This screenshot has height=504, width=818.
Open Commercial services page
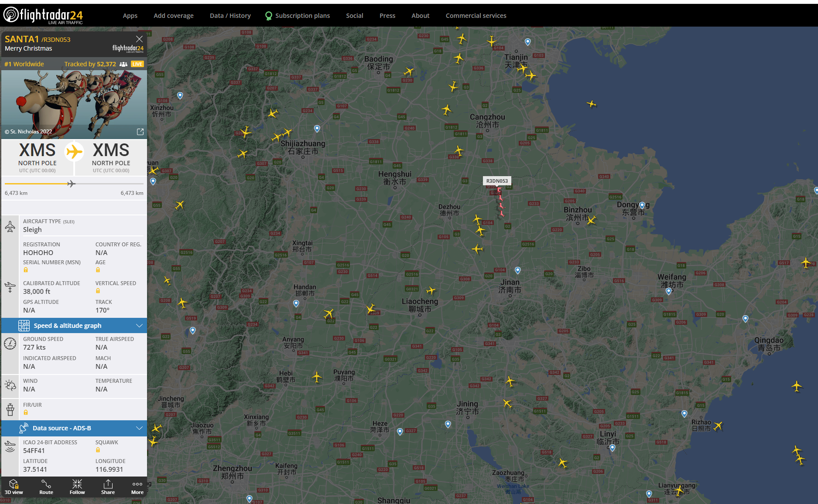coord(476,16)
